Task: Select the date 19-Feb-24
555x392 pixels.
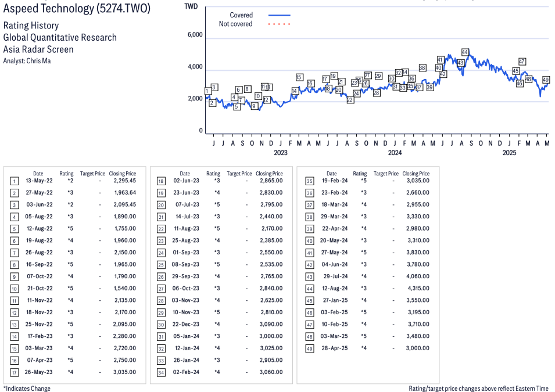Action: [335, 181]
